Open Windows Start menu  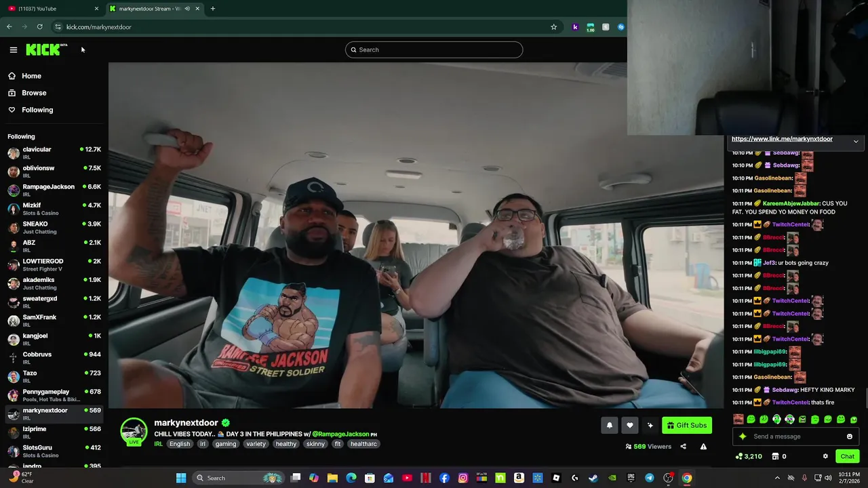(181, 478)
